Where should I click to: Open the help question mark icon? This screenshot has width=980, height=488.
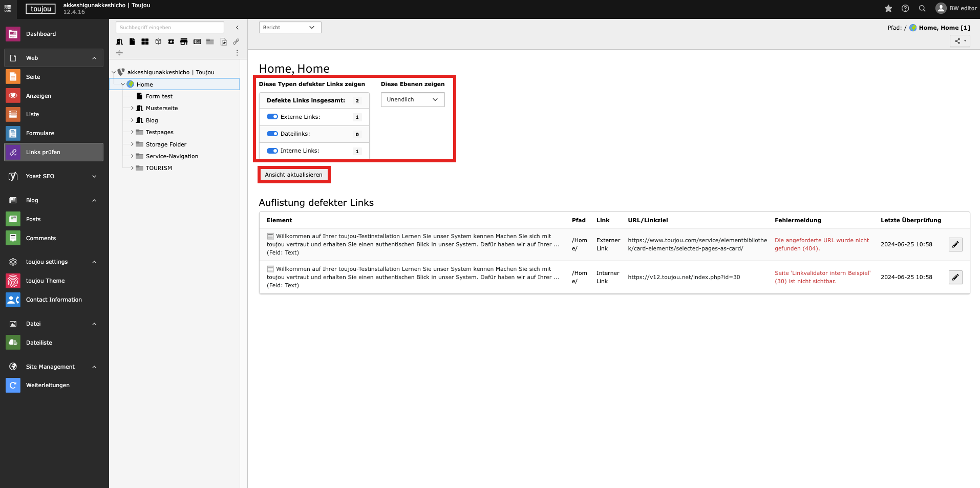click(905, 9)
